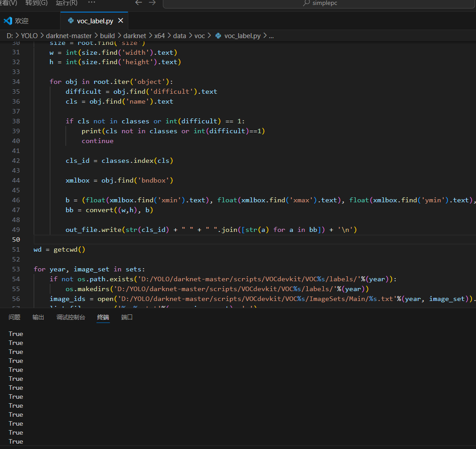Open the 调试控制台 panel tab
This screenshot has height=449, width=476.
coord(71,317)
